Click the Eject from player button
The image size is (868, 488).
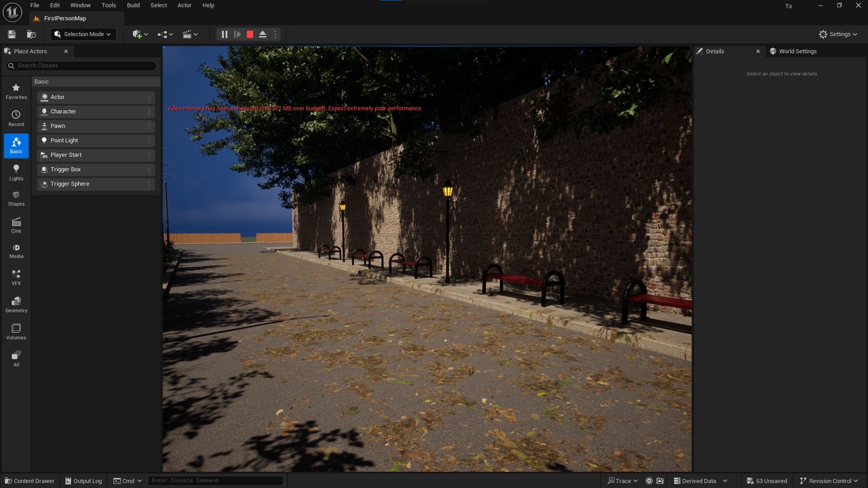(263, 34)
